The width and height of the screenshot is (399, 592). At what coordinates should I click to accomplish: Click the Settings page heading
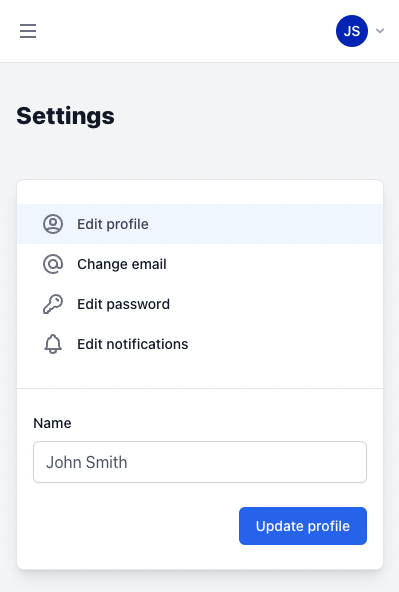point(65,116)
